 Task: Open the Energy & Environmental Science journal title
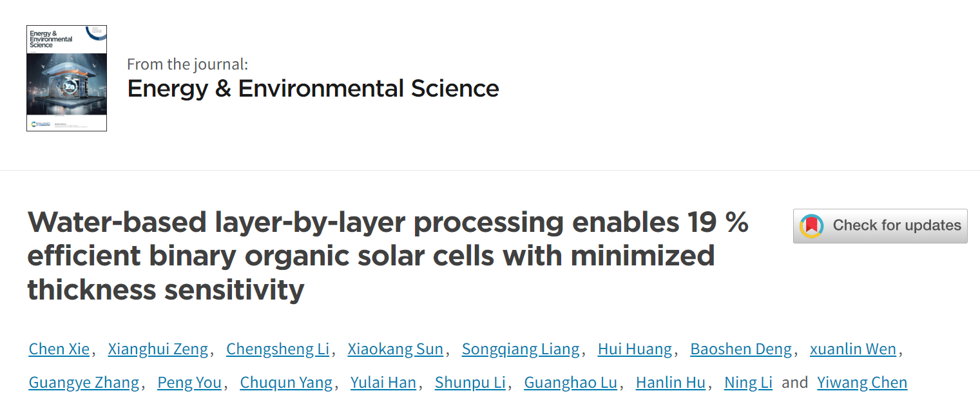pyautogui.click(x=313, y=88)
